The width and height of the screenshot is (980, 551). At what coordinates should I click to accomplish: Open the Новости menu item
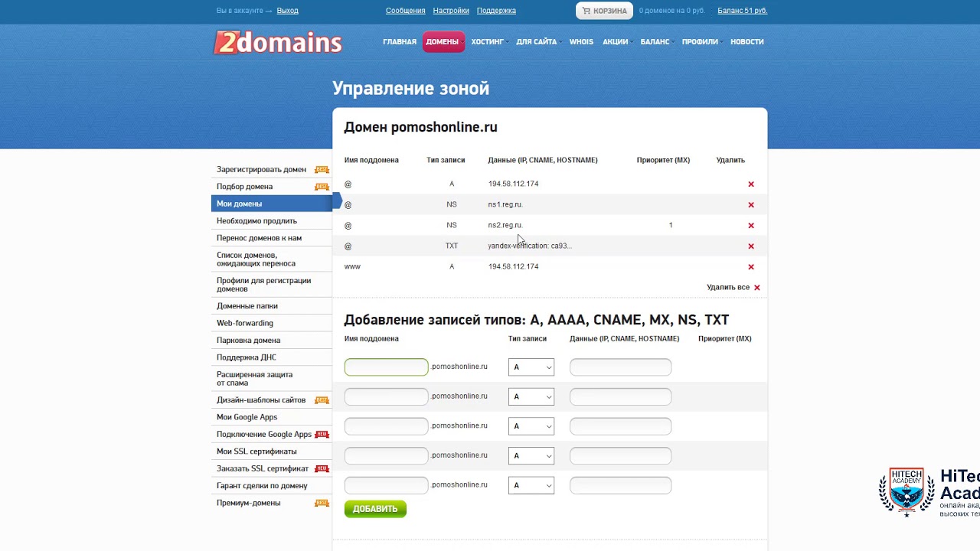(x=747, y=42)
